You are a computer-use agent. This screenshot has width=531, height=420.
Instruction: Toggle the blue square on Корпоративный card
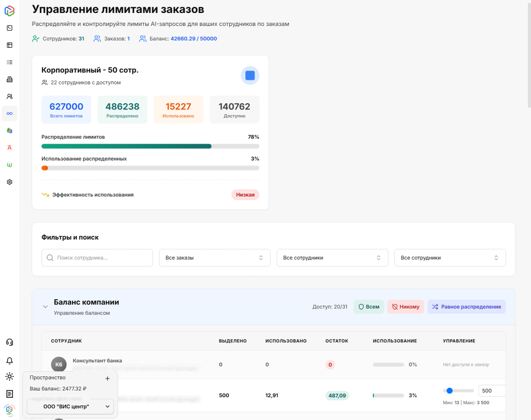pyautogui.click(x=250, y=76)
